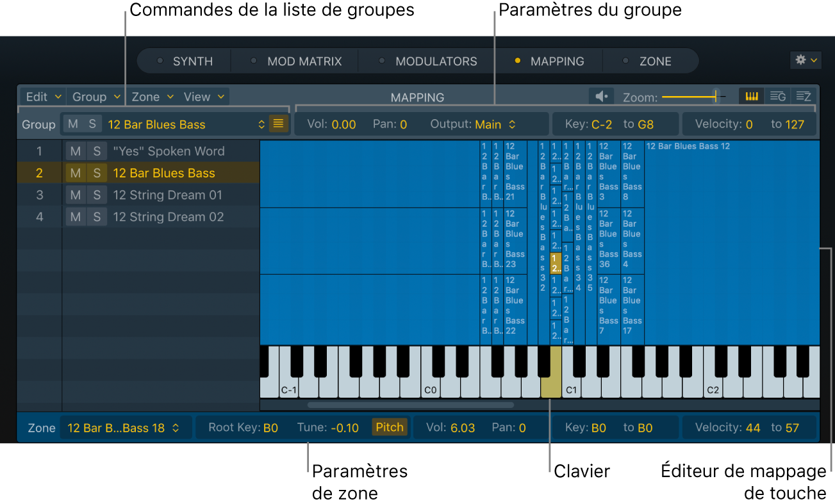The height and width of the screenshot is (504, 835).
Task: Select zone 12 Bar Blues Bass 23
Action: (515, 241)
